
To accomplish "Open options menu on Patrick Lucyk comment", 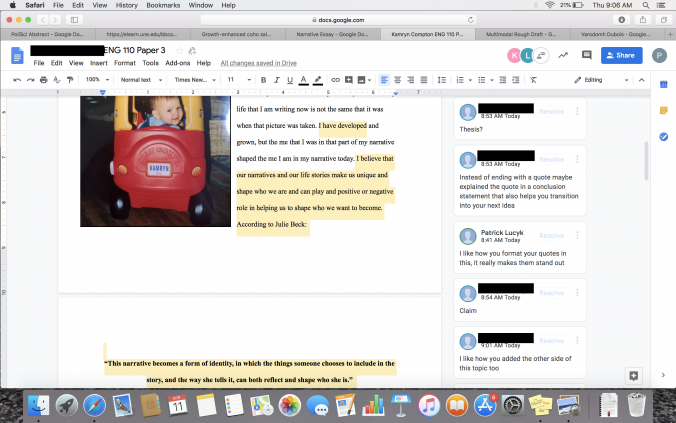I will pos(577,235).
